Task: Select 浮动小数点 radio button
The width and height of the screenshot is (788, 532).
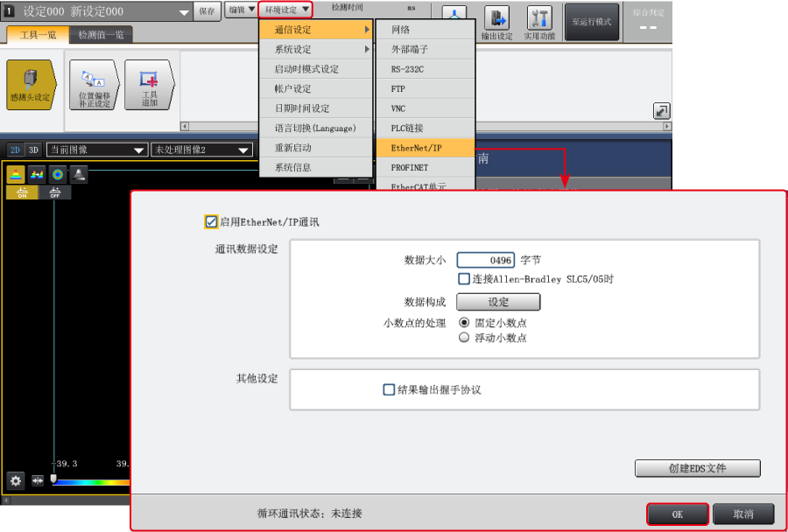Action: click(x=464, y=338)
